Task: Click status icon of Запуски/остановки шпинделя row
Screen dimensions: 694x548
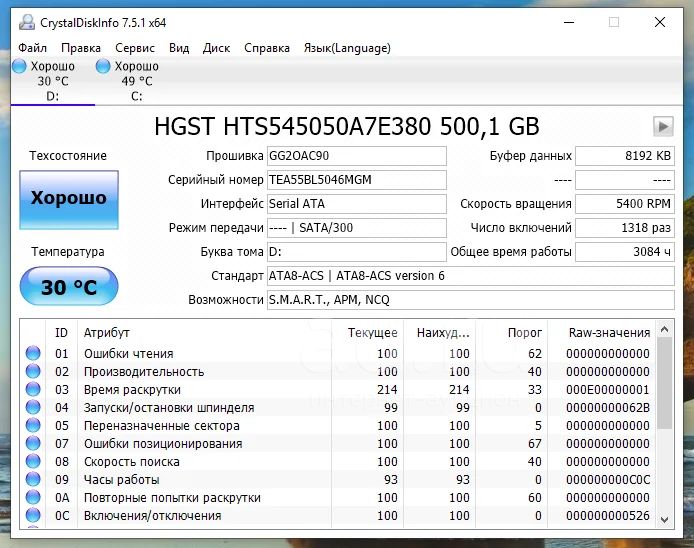Action: click(x=33, y=407)
